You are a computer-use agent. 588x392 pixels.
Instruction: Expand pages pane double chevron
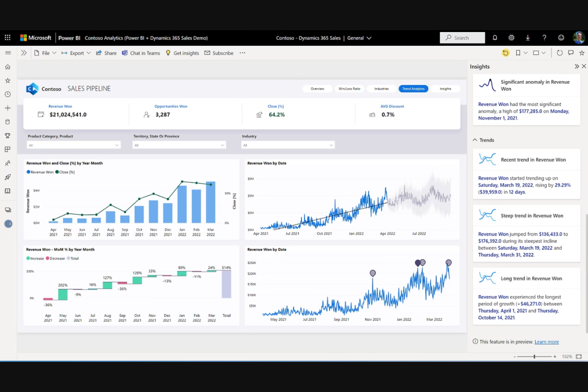[x=24, y=53]
